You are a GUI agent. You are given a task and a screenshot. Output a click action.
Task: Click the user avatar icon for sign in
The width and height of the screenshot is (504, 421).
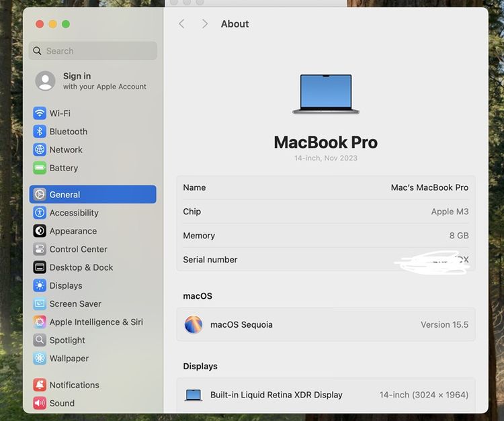pos(45,81)
